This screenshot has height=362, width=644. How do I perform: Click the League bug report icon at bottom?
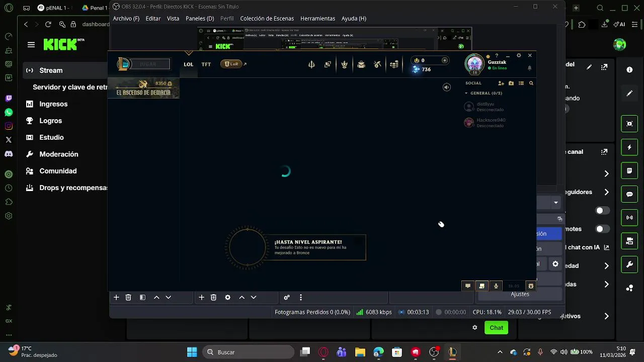pos(530,286)
